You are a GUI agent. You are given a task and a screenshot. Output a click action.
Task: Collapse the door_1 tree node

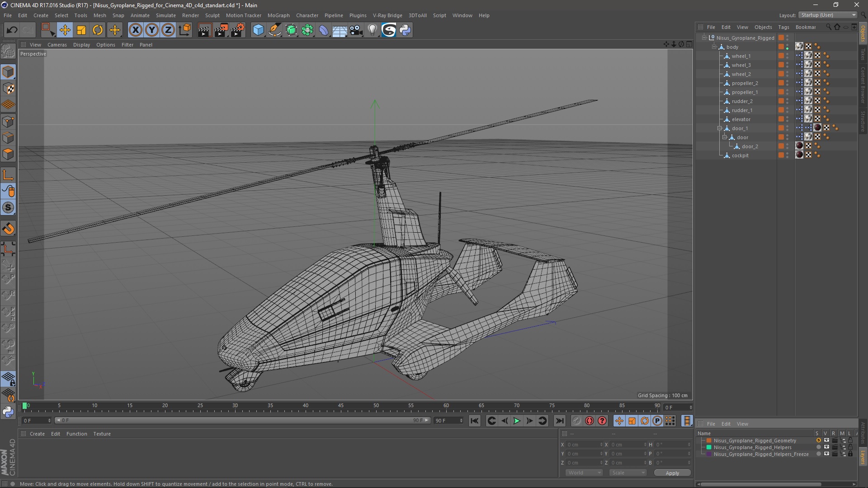(x=719, y=128)
